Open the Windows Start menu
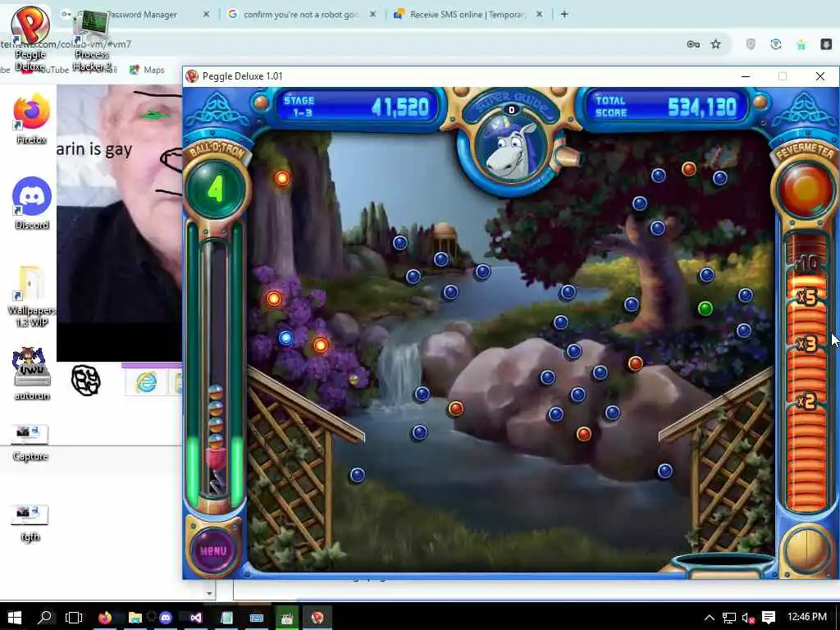 pyautogui.click(x=15, y=617)
